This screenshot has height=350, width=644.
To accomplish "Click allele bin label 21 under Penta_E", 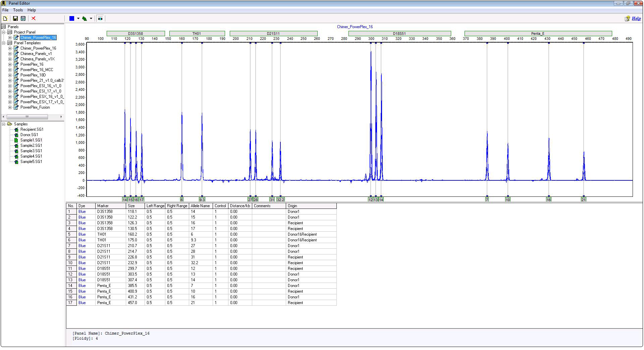I will pyautogui.click(x=584, y=199).
